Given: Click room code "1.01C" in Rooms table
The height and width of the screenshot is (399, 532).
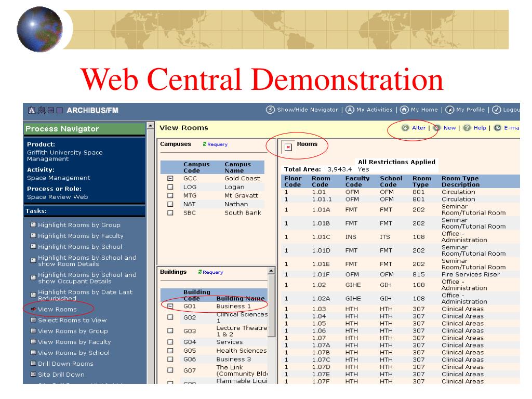Looking at the screenshot, I should [321, 237].
